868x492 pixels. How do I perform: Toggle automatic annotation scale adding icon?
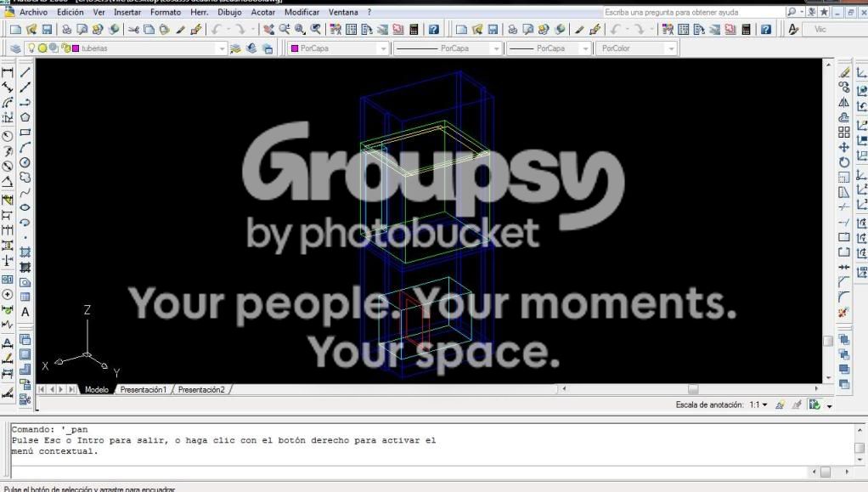tap(797, 405)
